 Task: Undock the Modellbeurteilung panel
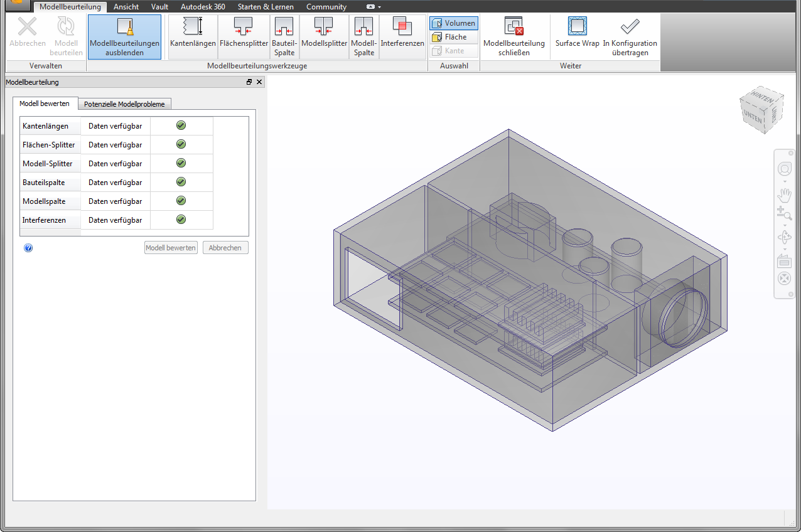249,82
